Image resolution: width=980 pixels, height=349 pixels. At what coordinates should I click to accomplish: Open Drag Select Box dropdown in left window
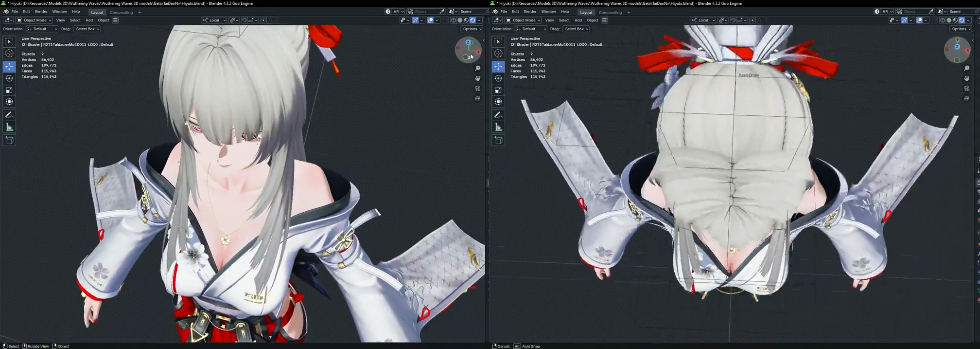[87, 29]
